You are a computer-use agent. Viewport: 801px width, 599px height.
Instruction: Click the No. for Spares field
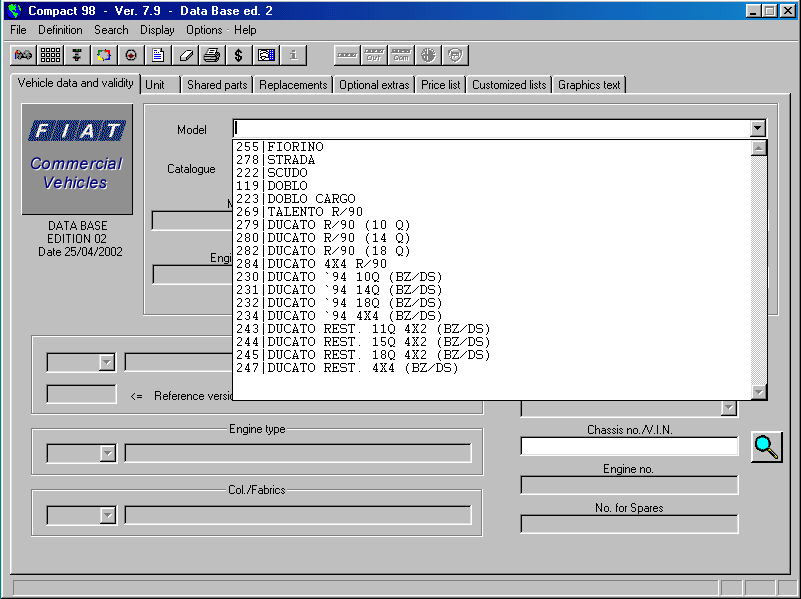point(629,524)
